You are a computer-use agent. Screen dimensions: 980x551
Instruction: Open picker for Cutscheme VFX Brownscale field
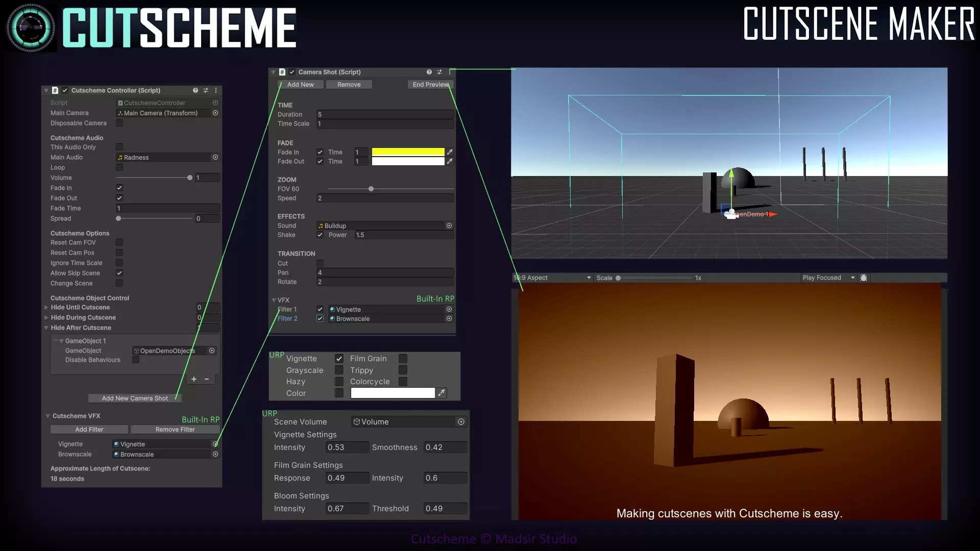click(x=215, y=454)
